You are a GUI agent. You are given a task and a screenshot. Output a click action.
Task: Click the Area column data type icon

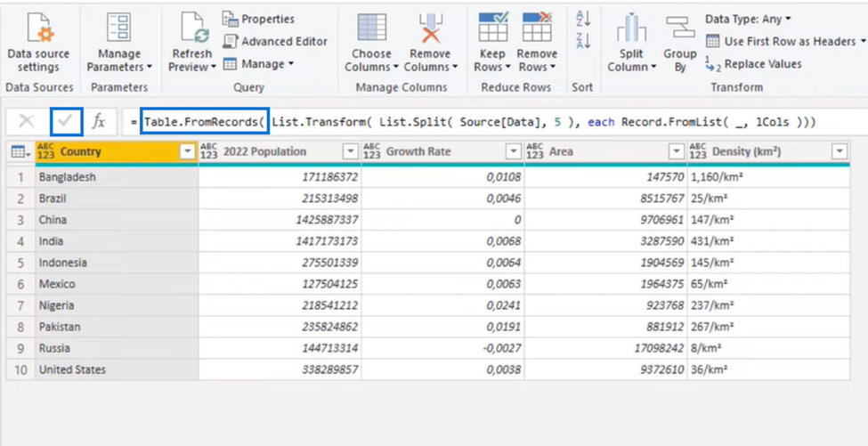(535, 151)
